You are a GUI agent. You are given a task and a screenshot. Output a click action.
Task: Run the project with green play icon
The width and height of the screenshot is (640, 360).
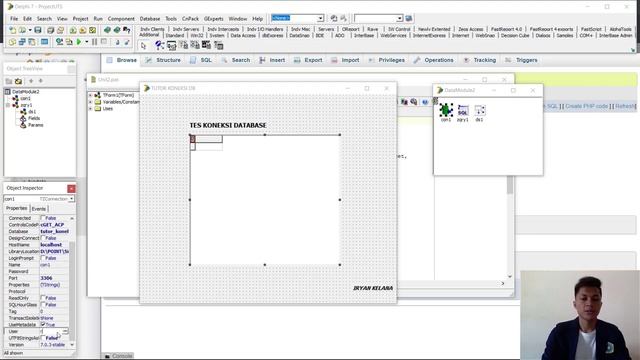pyautogui.click(x=79, y=42)
